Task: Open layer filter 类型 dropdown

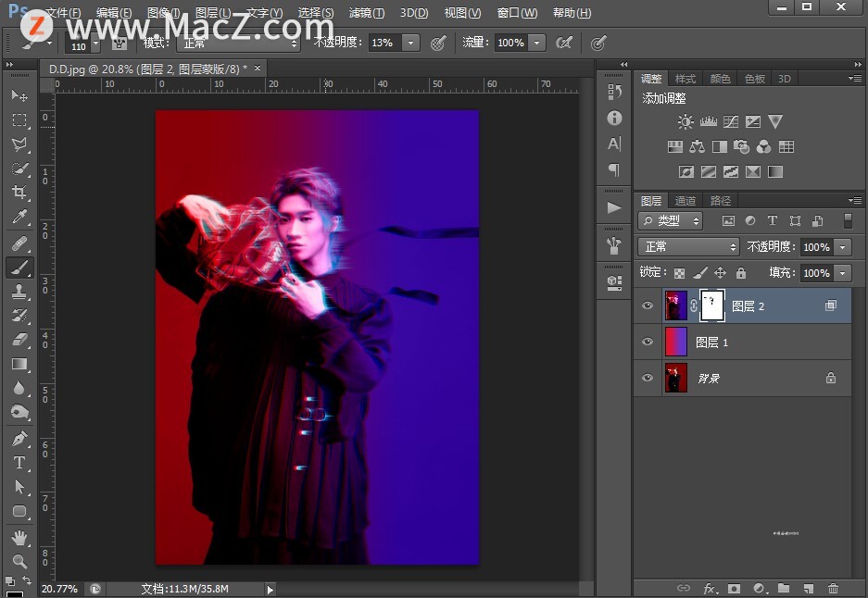Action: (x=670, y=220)
